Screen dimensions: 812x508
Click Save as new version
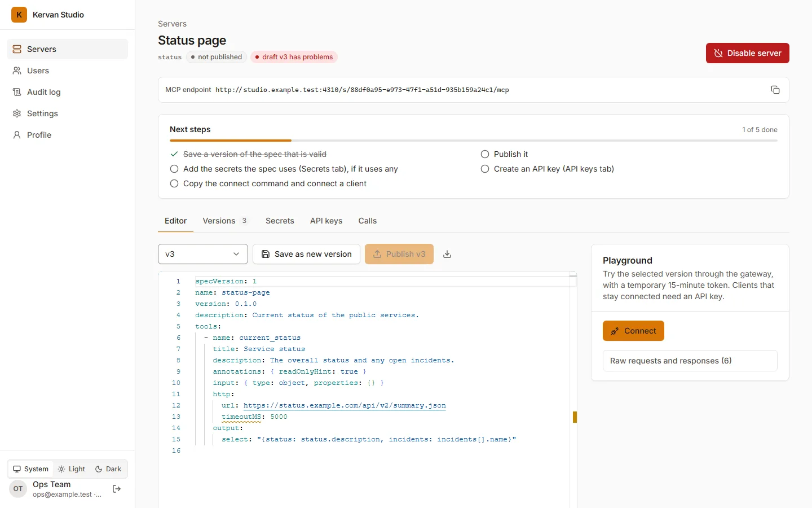pos(306,254)
